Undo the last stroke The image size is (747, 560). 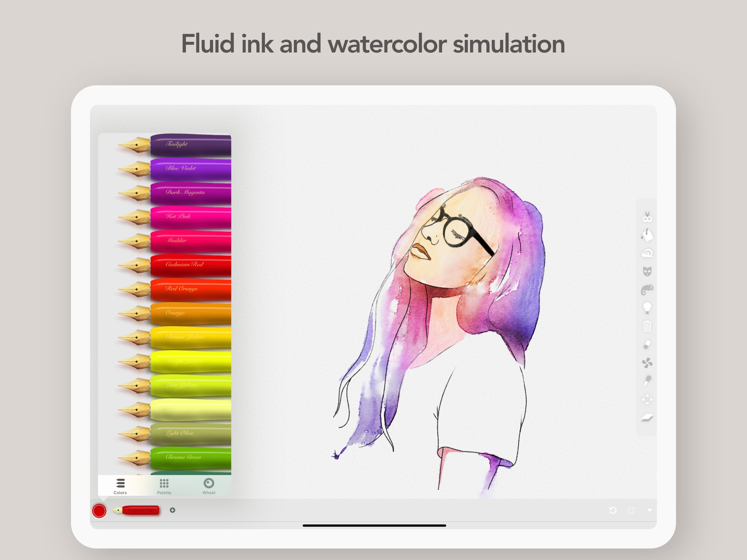pyautogui.click(x=612, y=510)
